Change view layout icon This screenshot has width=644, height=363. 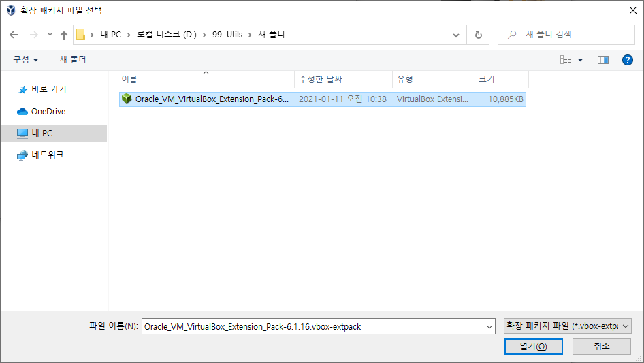pos(566,60)
